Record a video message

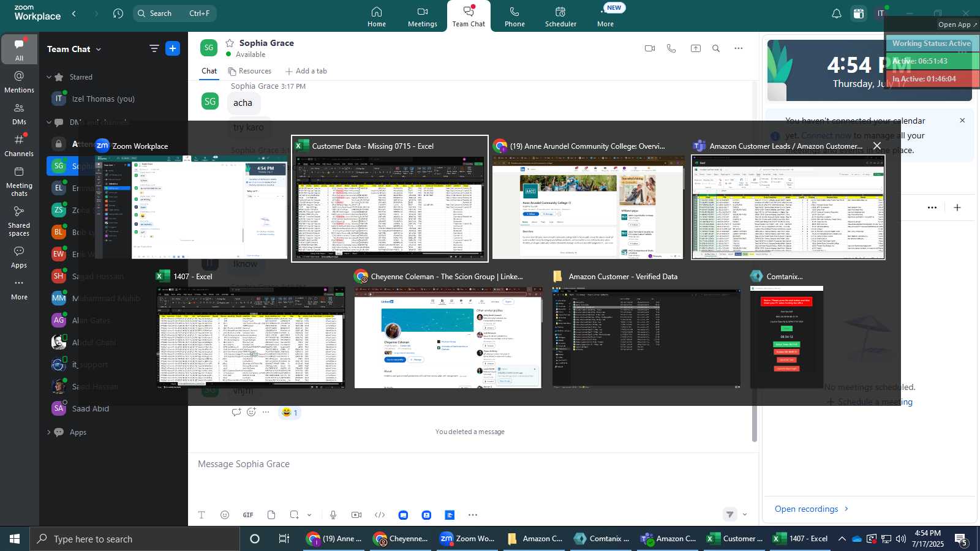tap(356, 515)
